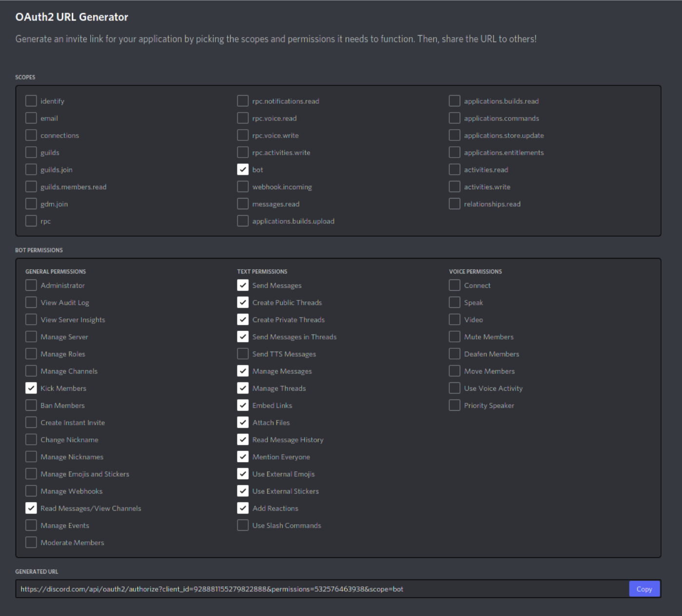Uncheck Send Messages permission
This screenshot has height=616, width=682.
click(243, 285)
